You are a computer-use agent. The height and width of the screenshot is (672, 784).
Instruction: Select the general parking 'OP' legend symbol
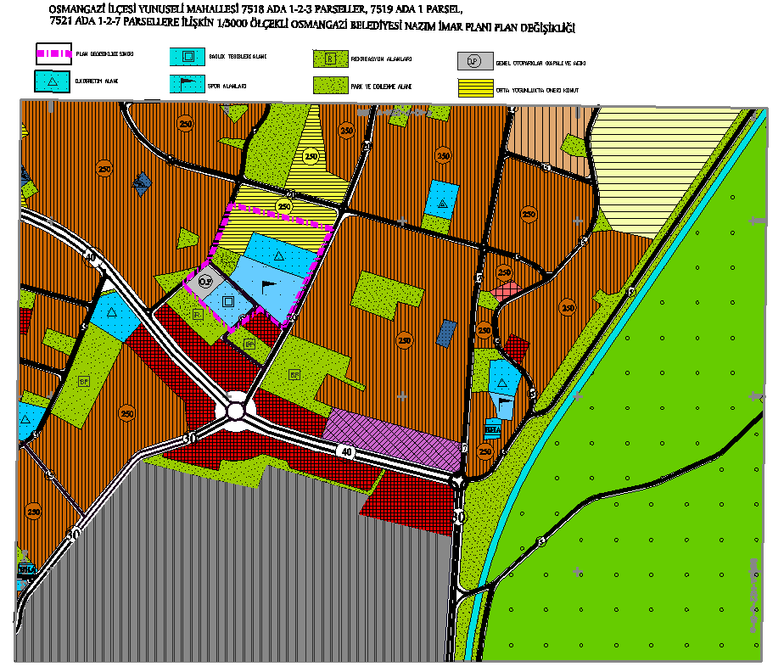coord(473,61)
